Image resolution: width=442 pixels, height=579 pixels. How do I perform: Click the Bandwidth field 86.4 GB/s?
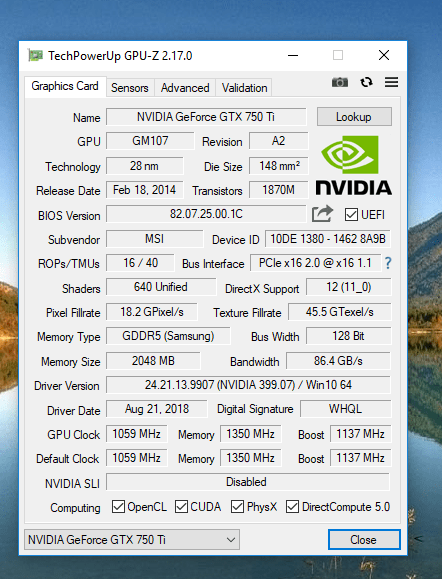(338, 360)
